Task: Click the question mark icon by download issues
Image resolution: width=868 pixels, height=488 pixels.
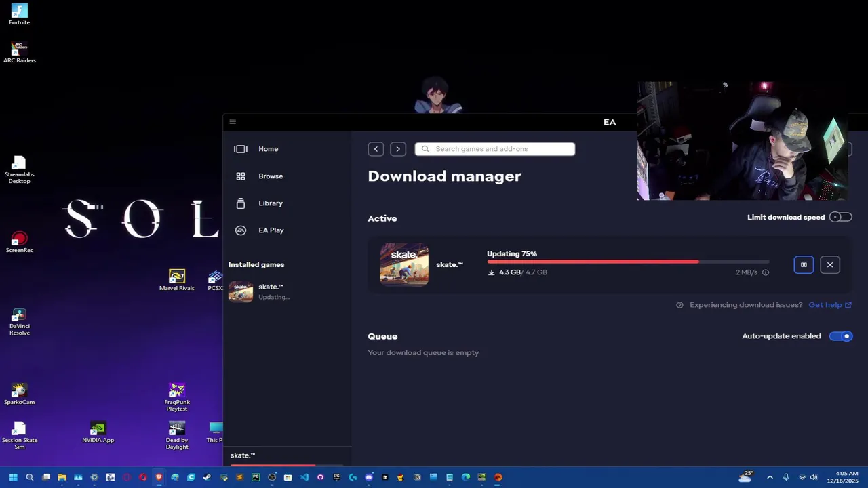Action: (x=679, y=305)
